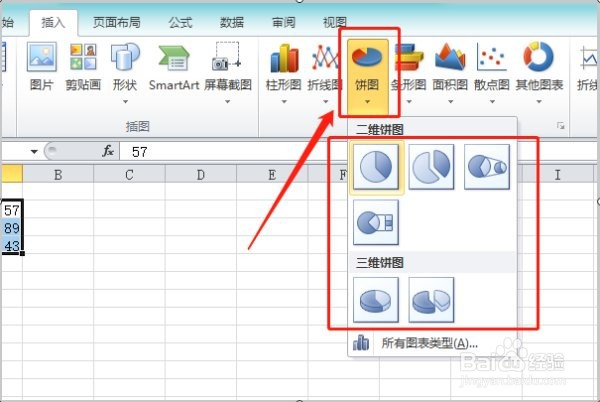Select the basic 2-D pie chart

[x=376, y=167]
